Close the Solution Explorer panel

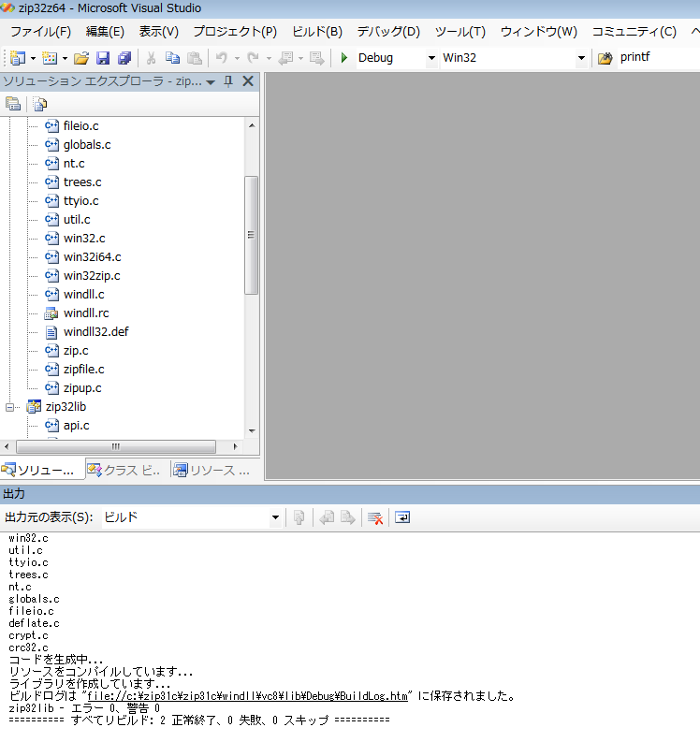click(248, 81)
